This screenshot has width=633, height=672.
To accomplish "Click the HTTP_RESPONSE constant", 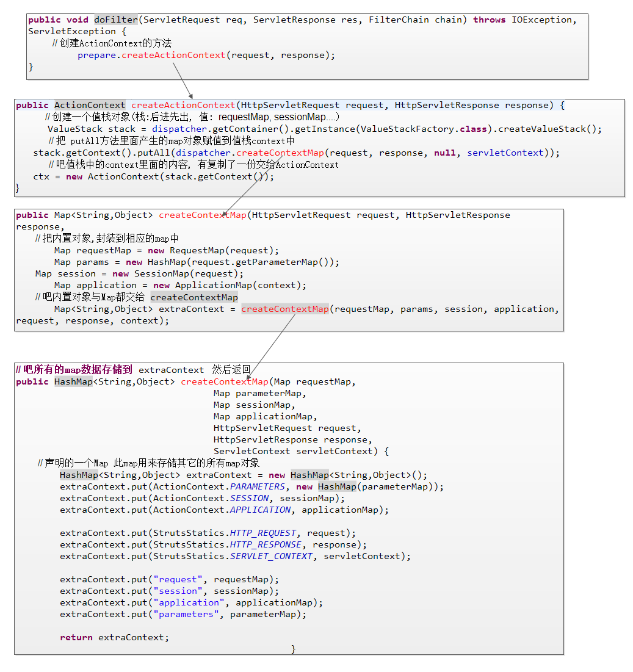I will pos(266,544).
